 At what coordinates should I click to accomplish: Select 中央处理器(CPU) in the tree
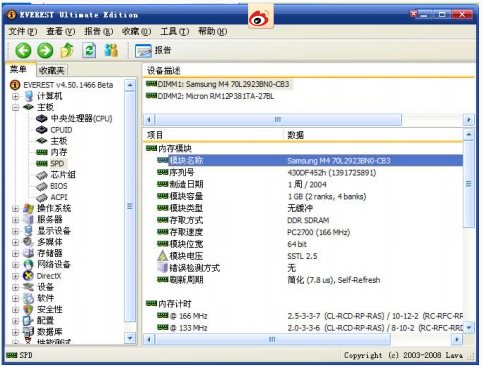click(81, 119)
